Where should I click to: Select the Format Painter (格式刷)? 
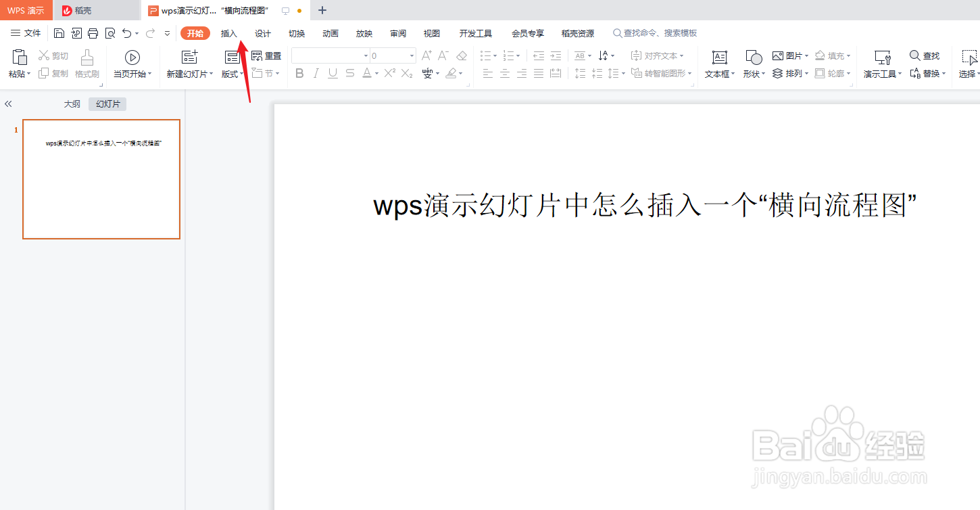pos(87,64)
